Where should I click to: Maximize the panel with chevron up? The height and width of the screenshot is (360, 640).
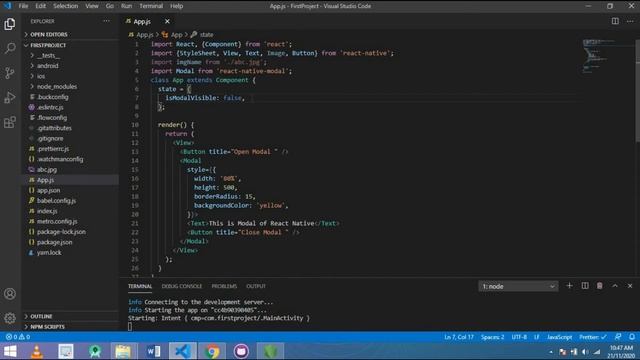click(x=615, y=286)
